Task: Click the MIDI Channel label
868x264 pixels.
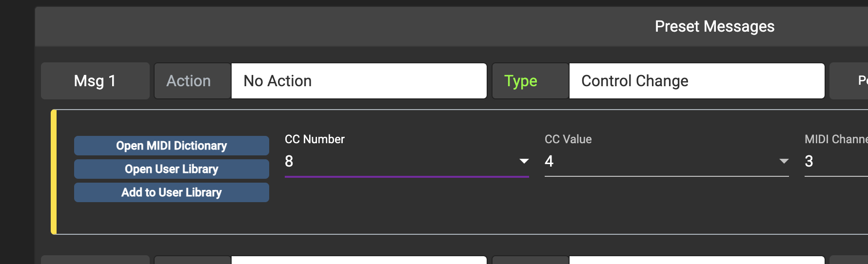Action: click(x=836, y=139)
